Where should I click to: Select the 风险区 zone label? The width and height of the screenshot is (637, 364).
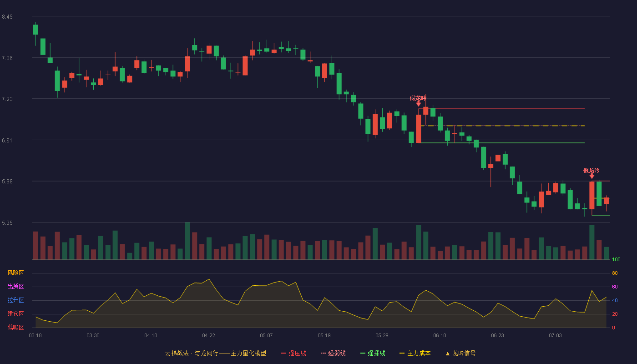coord(15,273)
